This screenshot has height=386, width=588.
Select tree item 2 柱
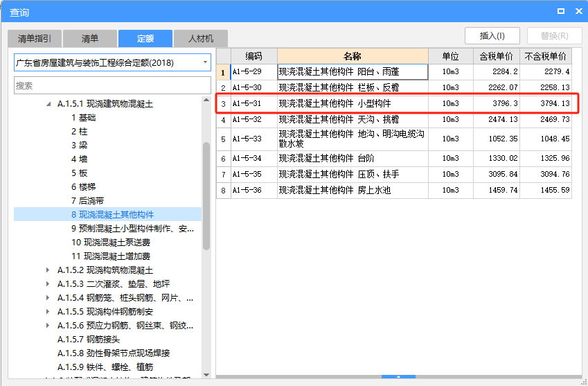point(80,132)
